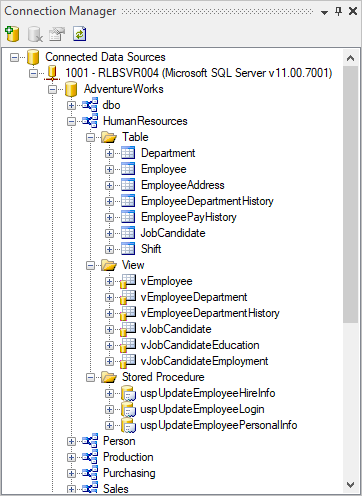Expand the EmployeePayHistory table node

coord(109,217)
